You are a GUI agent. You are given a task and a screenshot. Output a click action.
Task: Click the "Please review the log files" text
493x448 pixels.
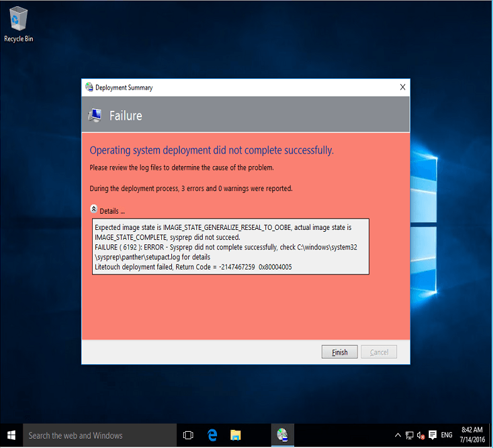point(181,167)
